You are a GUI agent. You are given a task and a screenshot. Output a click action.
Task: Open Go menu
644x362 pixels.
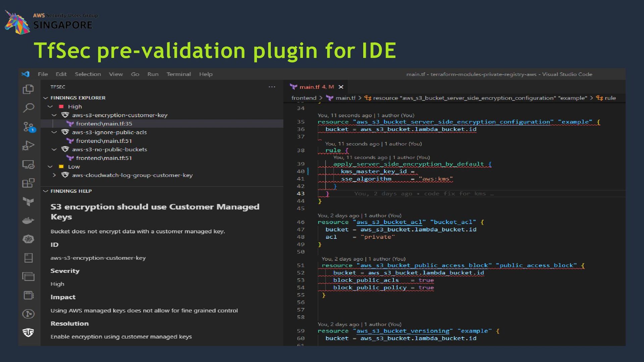135,74
